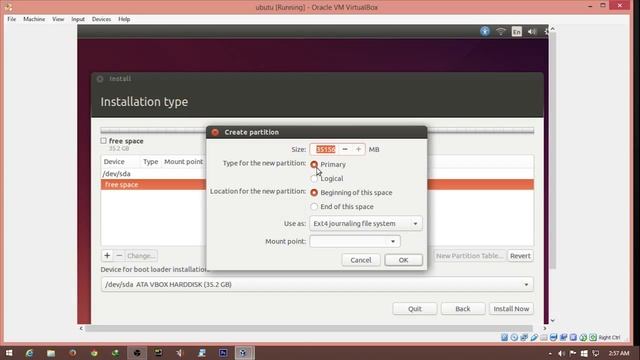Viewport: 640px width, 360px height.
Task: Open Windows Start button
Action: point(9,353)
